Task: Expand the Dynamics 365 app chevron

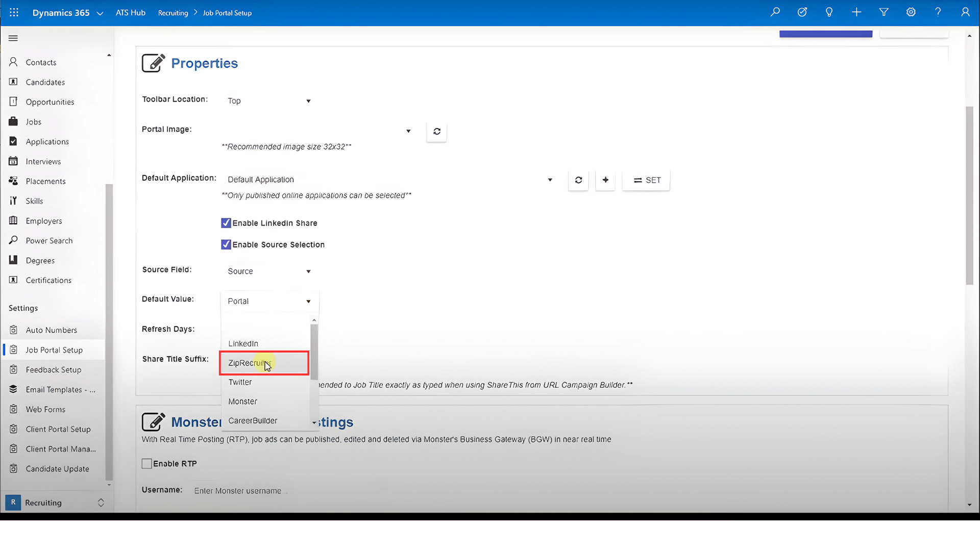Action: point(100,13)
